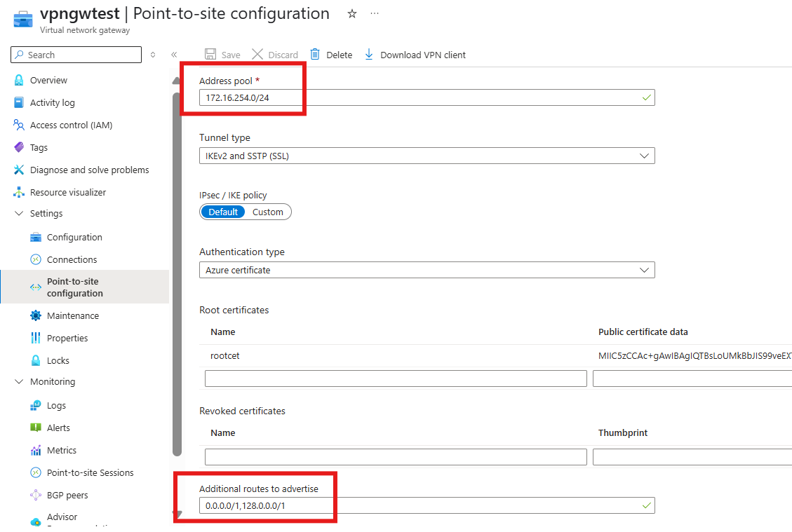Select Custom IPsec/IKE policy
792x532 pixels.
pos(267,212)
